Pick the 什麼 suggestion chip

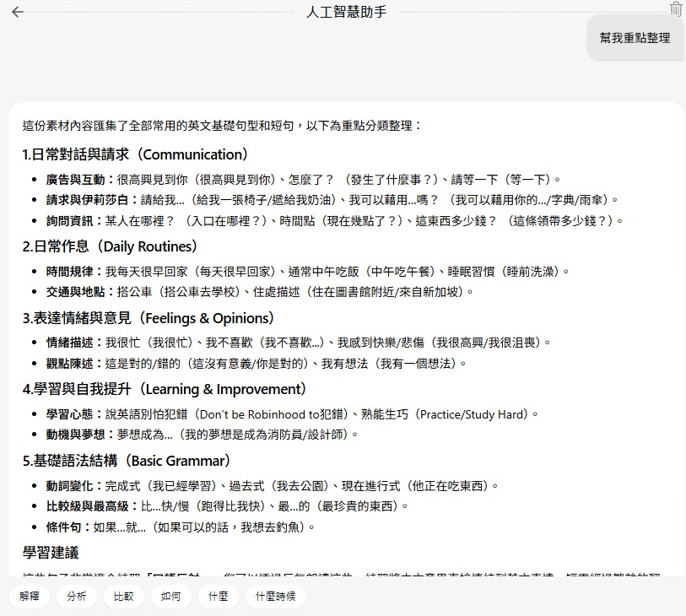coord(219,596)
